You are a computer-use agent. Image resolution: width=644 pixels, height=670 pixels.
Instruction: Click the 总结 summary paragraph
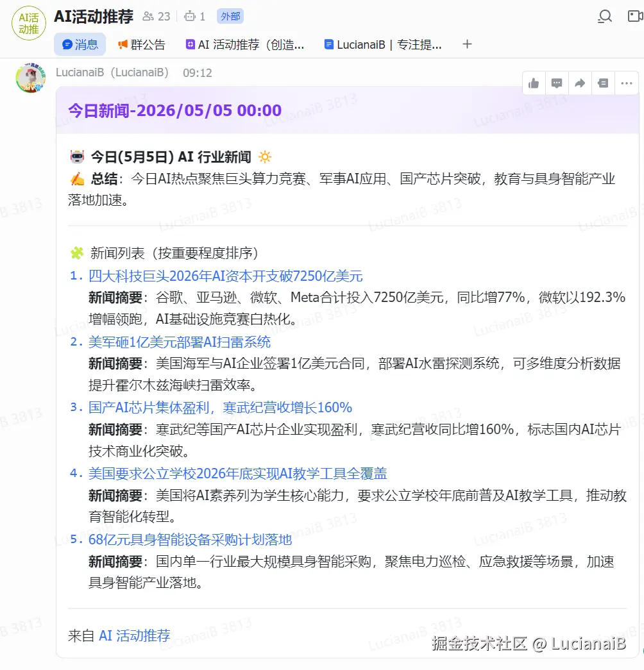click(x=341, y=189)
